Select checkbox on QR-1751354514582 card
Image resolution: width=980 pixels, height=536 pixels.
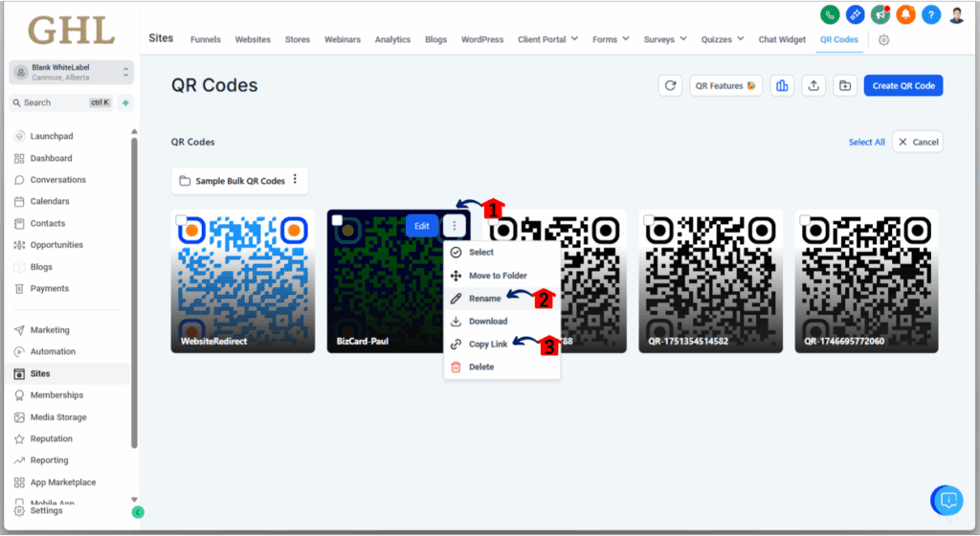[649, 220]
